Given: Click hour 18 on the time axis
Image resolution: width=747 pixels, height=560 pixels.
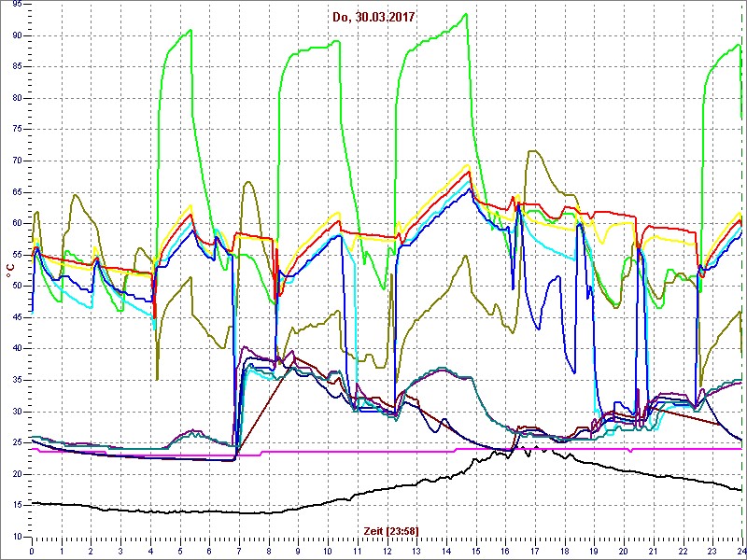Looking at the screenshot, I should pos(565,551).
